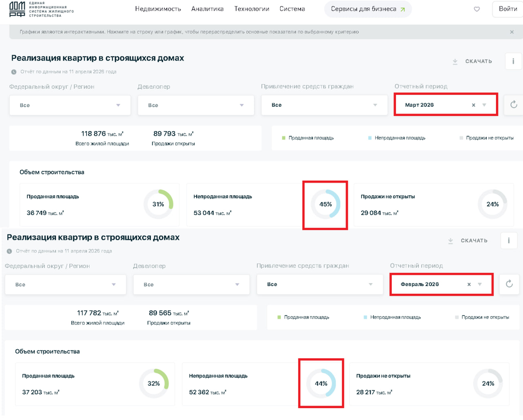Viewport: 523px width, 420px height.
Task: Toggle upper Продажи не открыты legend item
Action: (x=487, y=138)
